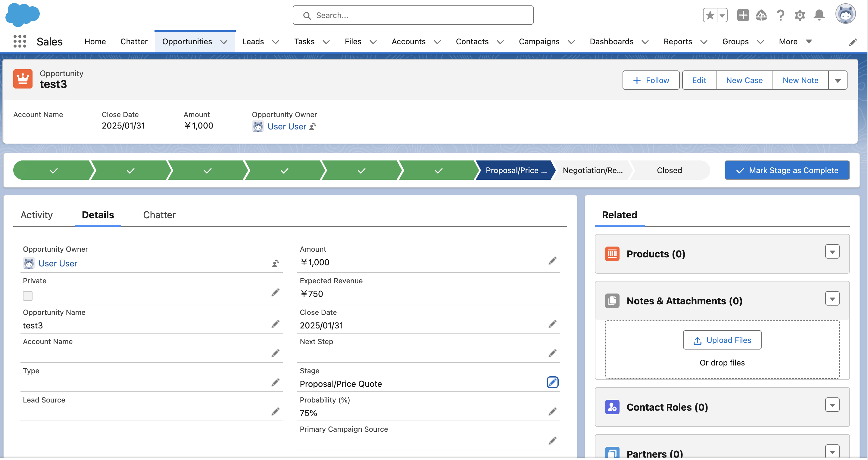Toggle the Private checkbox
This screenshot has height=460, width=868.
tap(28, 296)
